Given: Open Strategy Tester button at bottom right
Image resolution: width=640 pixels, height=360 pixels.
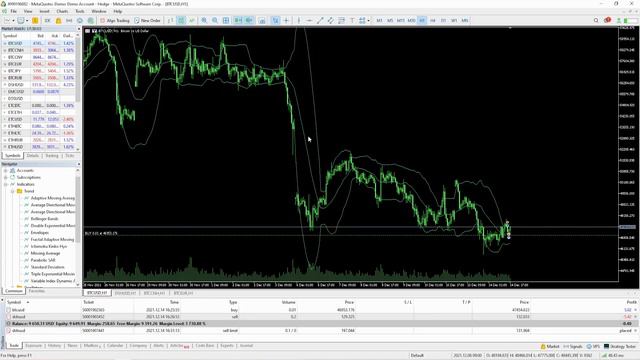Looking at the screenshot, I should [x=620, y=347].
